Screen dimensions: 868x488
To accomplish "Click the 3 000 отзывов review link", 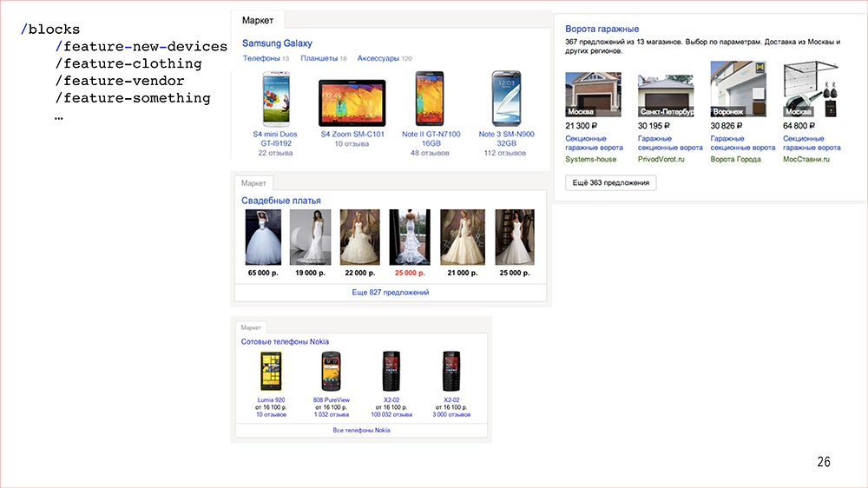I will coord(451,414).
